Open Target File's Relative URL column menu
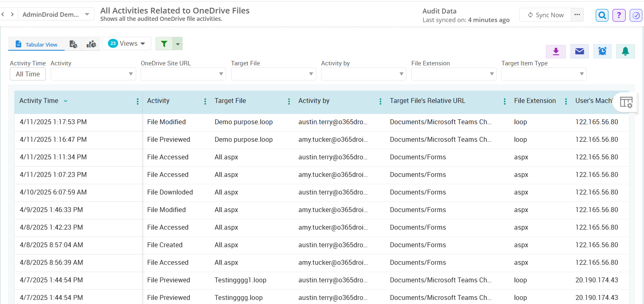Image resolution: width=644 pixels, height=304 pixels. tap(505, 101)
